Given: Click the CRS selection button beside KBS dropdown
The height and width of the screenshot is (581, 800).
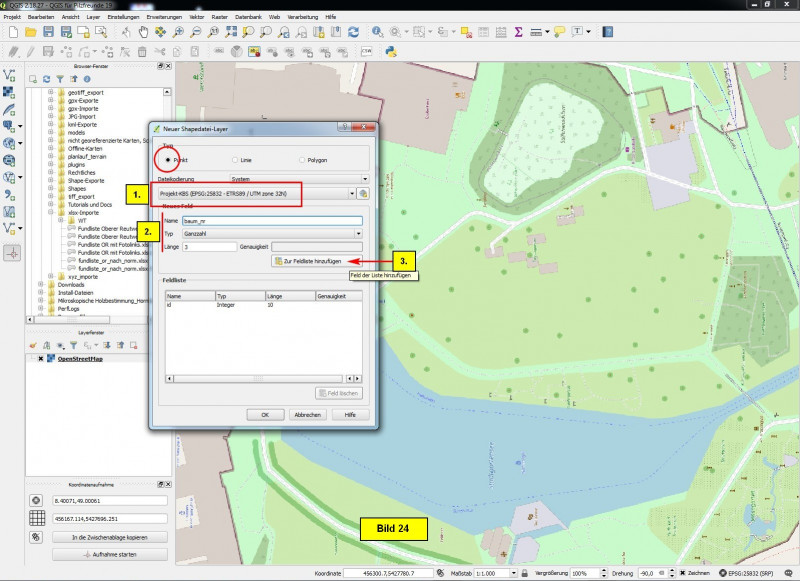Looking at the screenshot, I should tap(364, 193).
